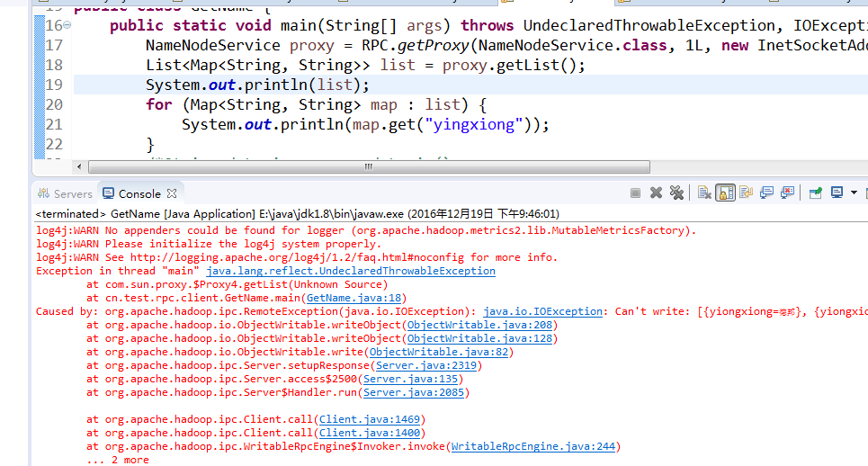Click proxy.getList() call on line 18

click(x=509, y=66)
